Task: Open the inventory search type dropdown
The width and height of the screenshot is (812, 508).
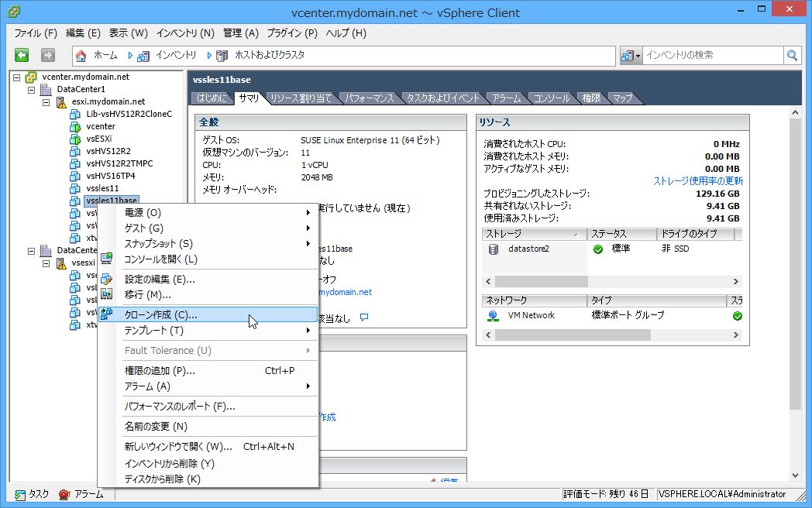Action: click(x=631, y=56)
